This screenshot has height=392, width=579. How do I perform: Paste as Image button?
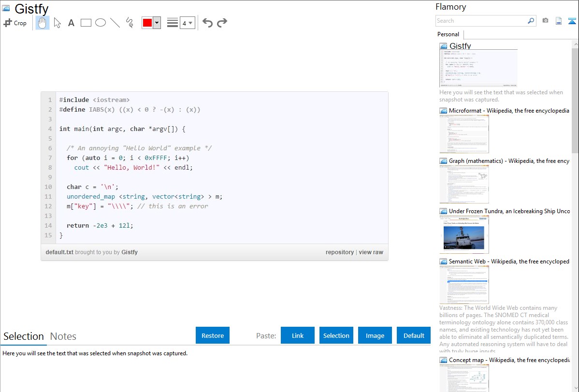click(x=375, y=335)
